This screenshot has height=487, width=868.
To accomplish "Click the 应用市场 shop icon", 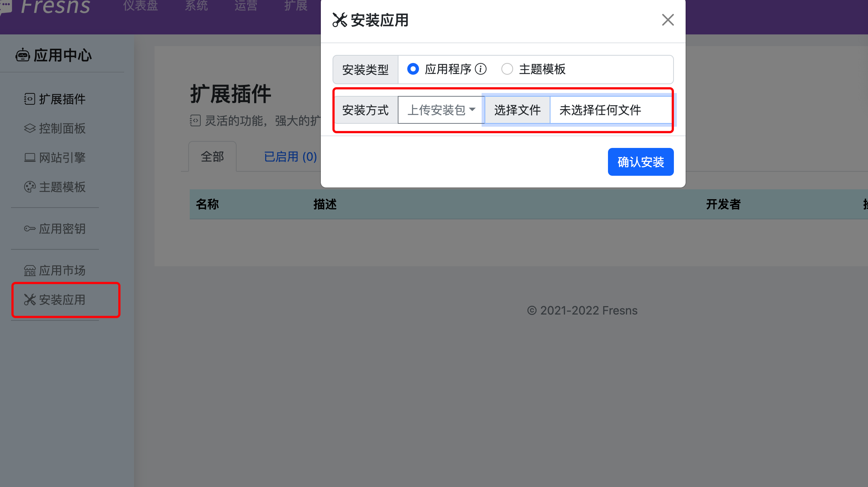I will point(30,271).
